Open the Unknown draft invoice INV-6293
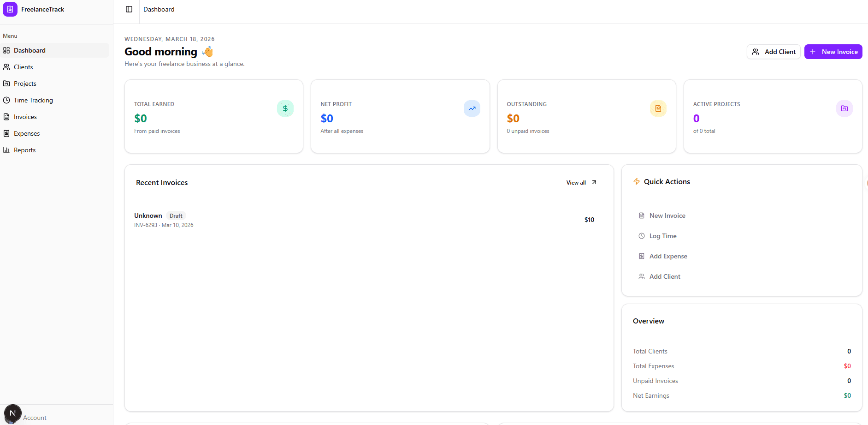 pos(369,220)
